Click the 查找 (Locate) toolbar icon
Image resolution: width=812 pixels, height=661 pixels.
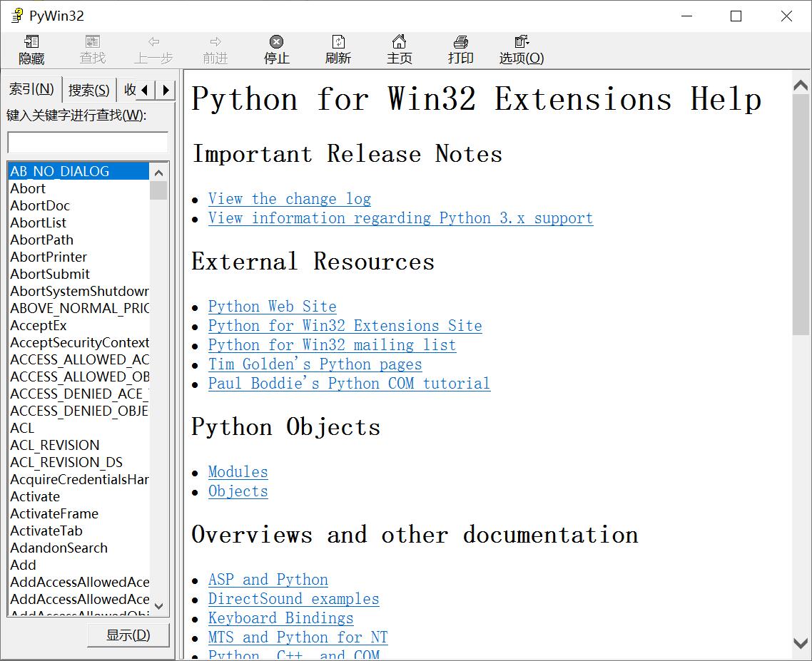pos(91,48)
